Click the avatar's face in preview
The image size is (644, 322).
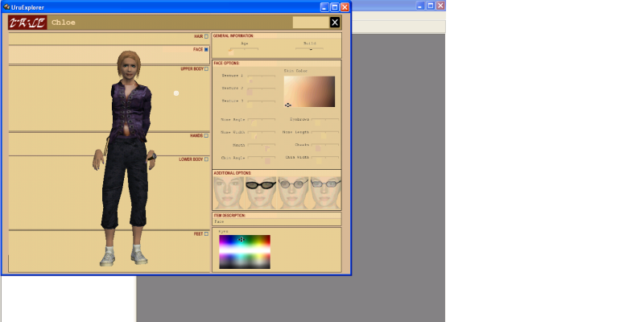tap(128, 68)
